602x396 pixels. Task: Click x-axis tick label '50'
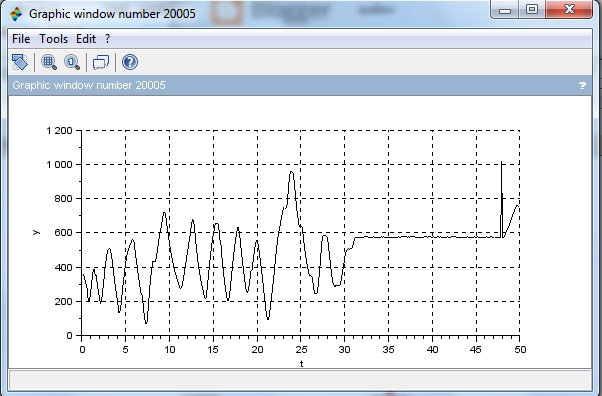pos(520,350)
